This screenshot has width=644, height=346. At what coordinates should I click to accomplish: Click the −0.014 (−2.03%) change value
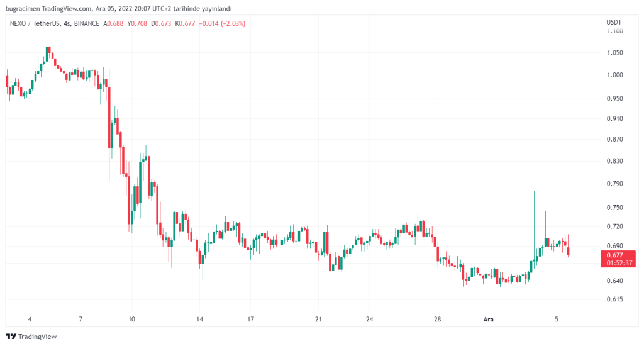tap(222, 23)
